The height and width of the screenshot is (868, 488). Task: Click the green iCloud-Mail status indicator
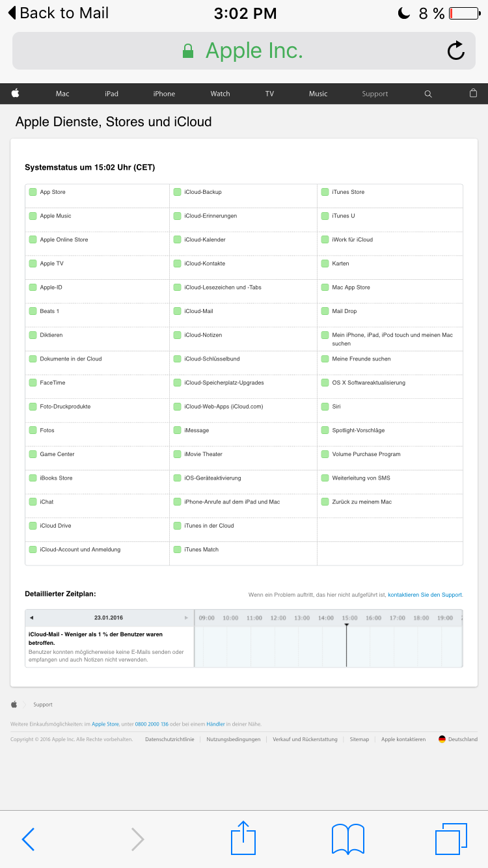point(178,311)
